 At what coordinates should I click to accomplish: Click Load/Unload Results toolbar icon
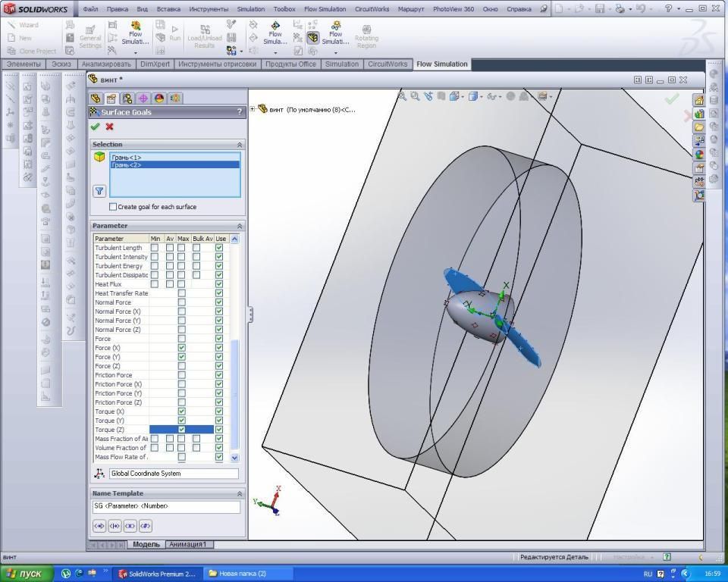click(x=205, y=36)
